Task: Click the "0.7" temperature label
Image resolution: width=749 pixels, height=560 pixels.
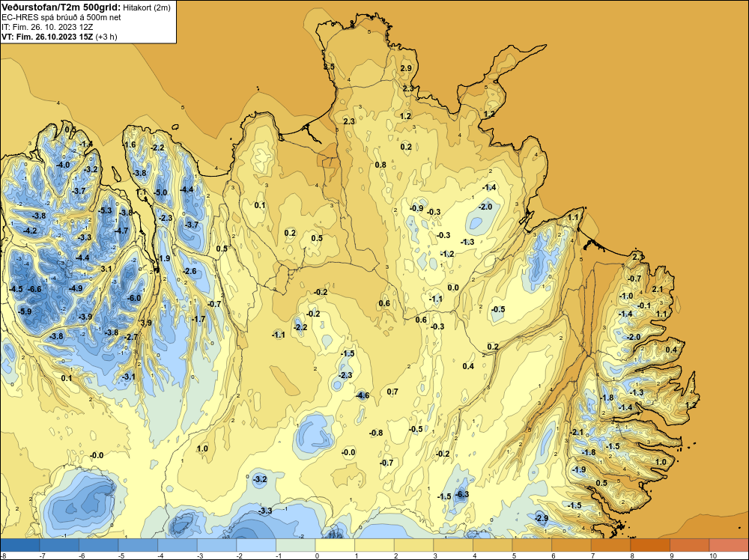Action: (x=392, y=392)
